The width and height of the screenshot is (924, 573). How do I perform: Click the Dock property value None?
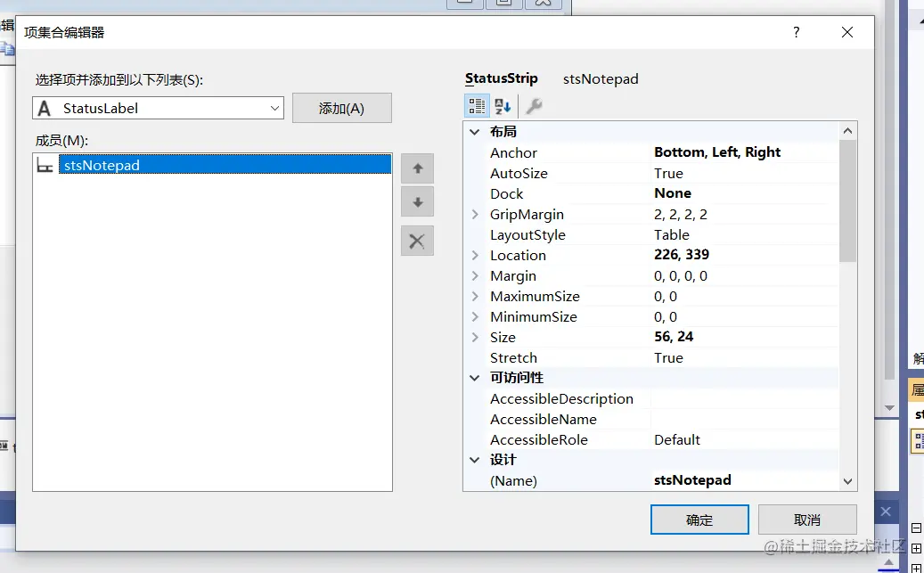coord(673,193)
